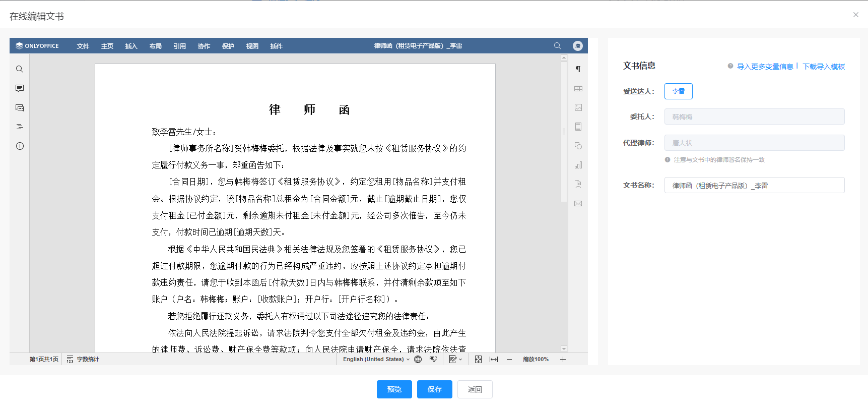The image size is (868, 408).
Task: Click the 文书名称 input field
Action: 755,185
